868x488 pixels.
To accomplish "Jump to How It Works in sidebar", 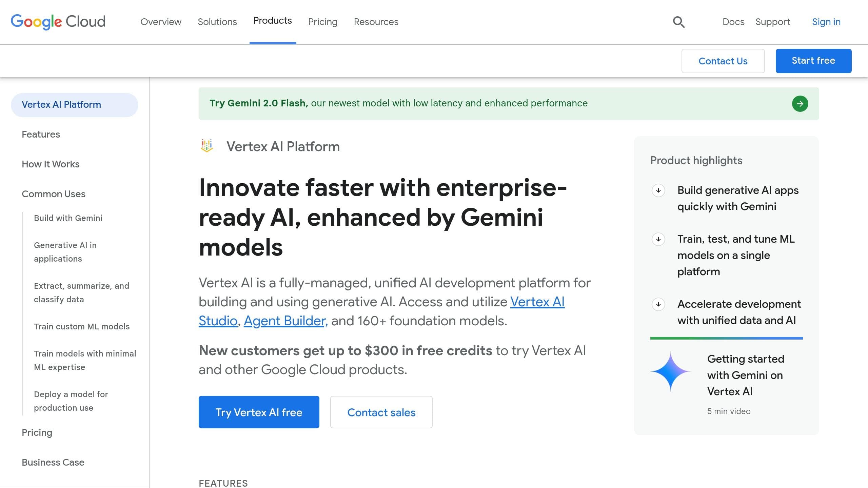I will [51, 164].
